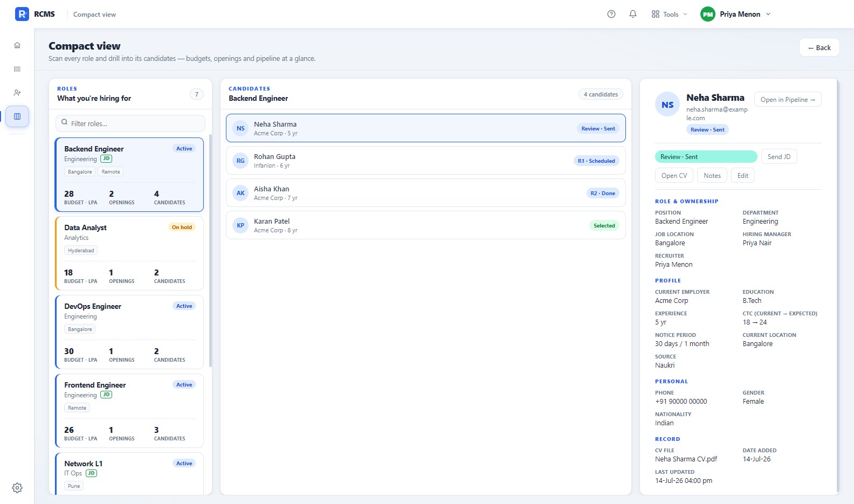Click the PM user avatar in the header
This screenshot has height=504, width=854.
pos(708,15)
